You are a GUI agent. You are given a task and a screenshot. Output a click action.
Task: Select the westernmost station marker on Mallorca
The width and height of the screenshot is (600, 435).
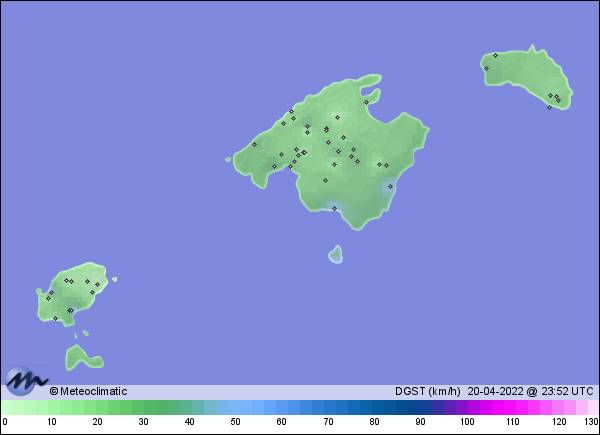pos(254,144)
